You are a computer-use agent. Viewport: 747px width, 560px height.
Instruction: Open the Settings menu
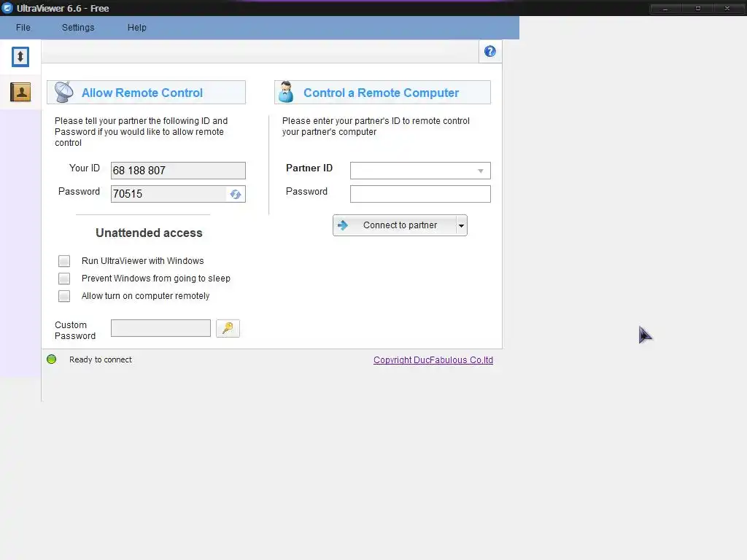[78, 28]
